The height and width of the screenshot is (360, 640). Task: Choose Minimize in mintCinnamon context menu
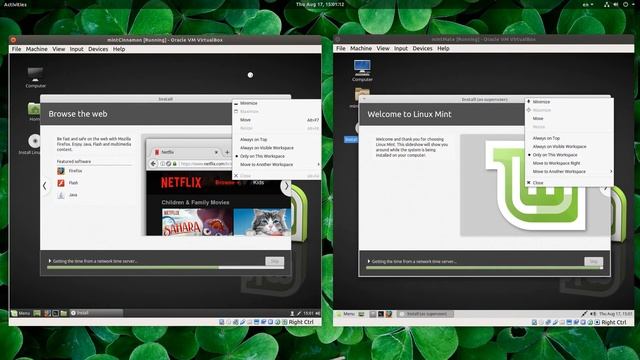[276, 103]
